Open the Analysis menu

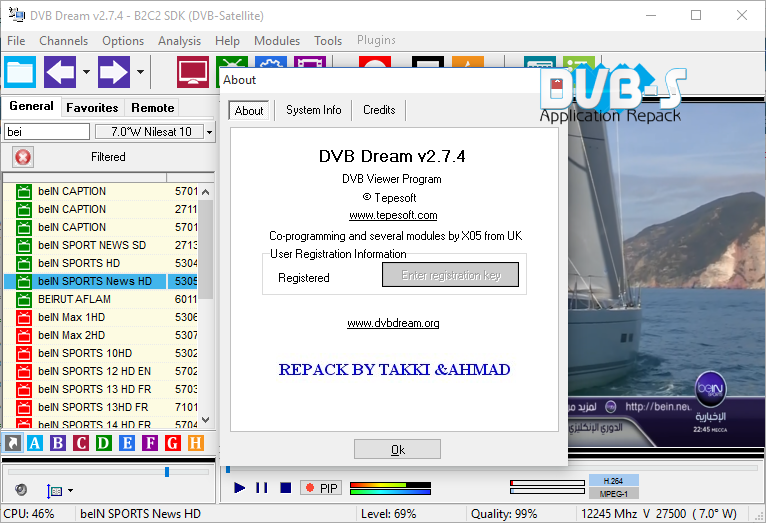click(179, 41)
